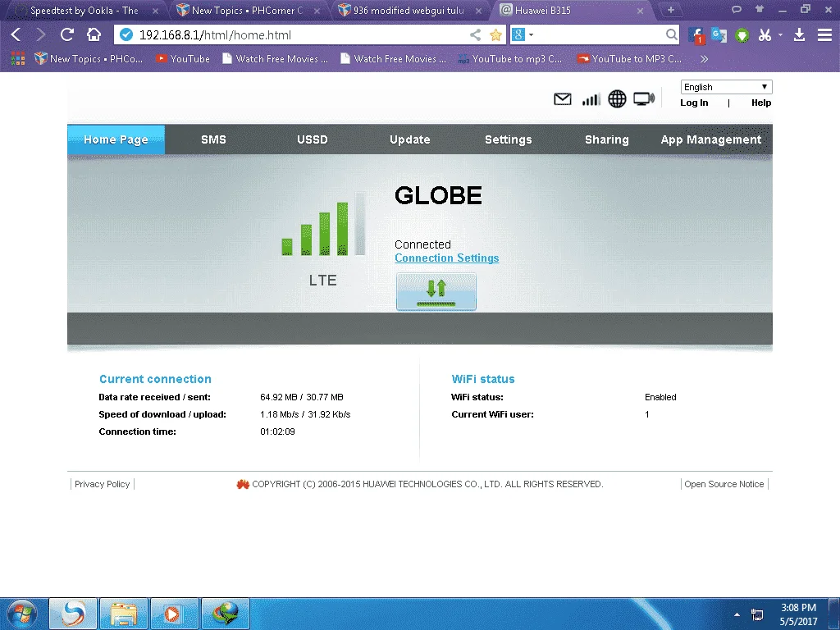This screenshot has width=840, height=630.
Task: Open the media player taskbar icon
Action: click(x=174, y=614)
